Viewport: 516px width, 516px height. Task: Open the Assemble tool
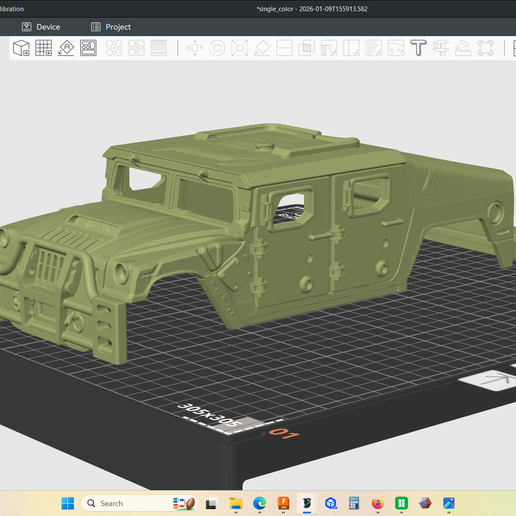click(463, 48)
